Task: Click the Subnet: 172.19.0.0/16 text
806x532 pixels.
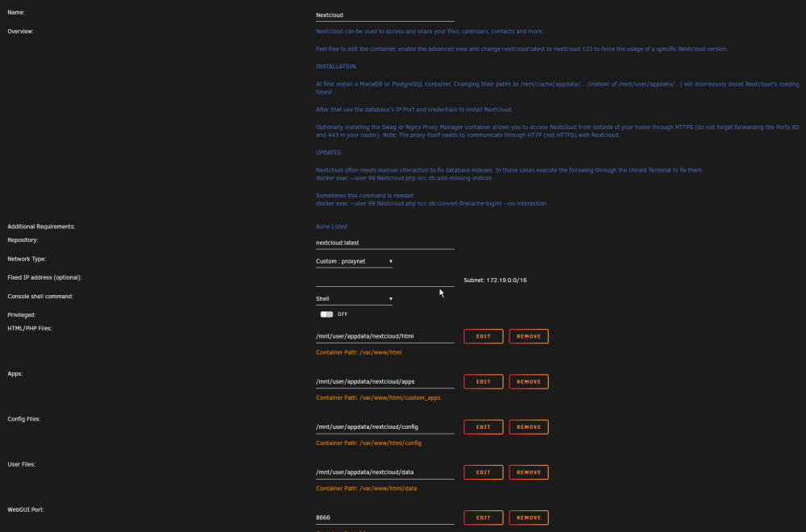Action: (495, 281)
